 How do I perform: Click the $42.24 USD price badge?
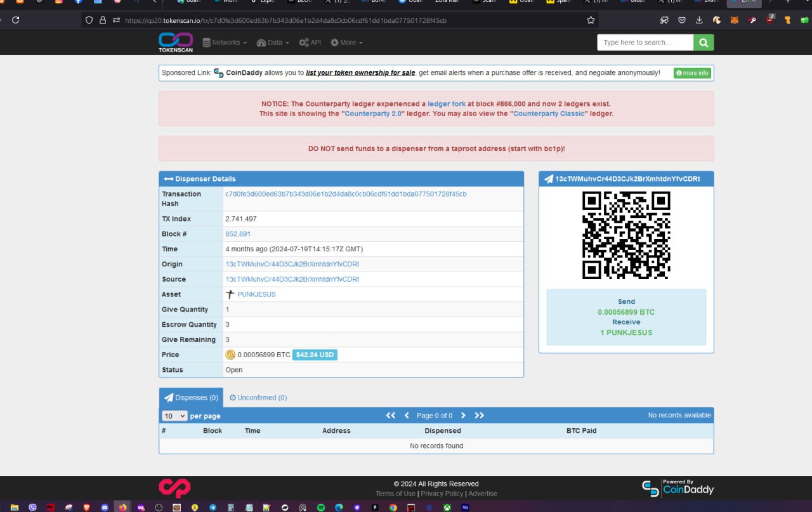pos(315,355)
